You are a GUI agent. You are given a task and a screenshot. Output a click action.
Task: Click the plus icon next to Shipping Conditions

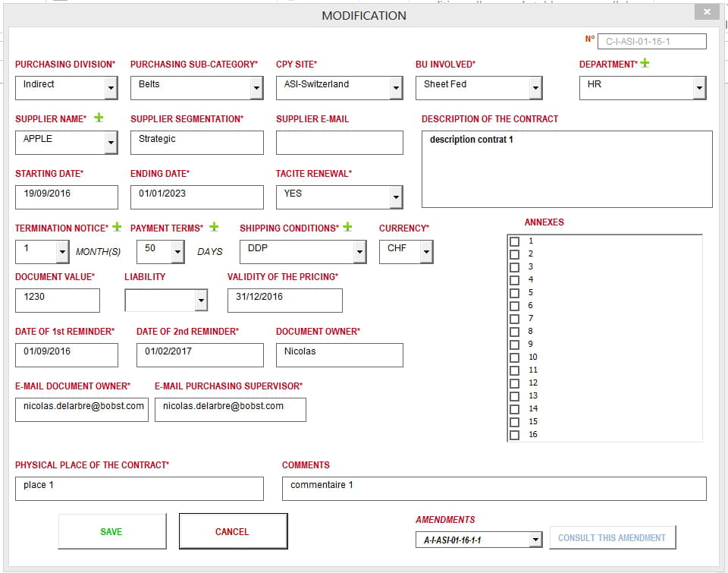click(x=347, y=227)
